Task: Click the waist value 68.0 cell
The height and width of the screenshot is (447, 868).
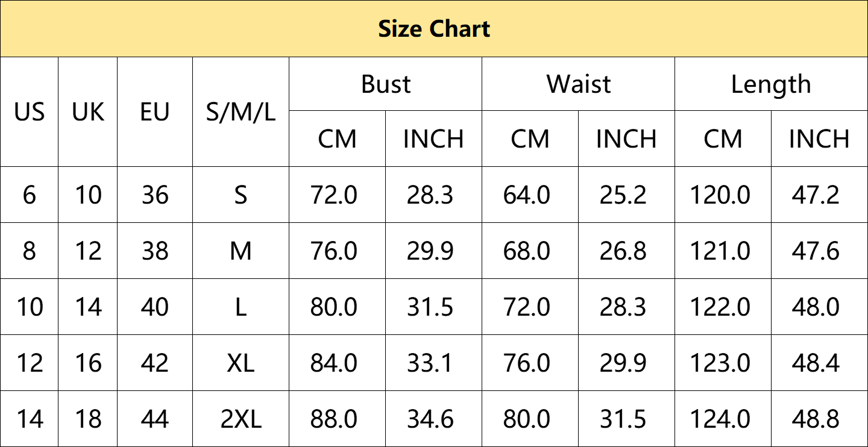Action: [530, 251]
